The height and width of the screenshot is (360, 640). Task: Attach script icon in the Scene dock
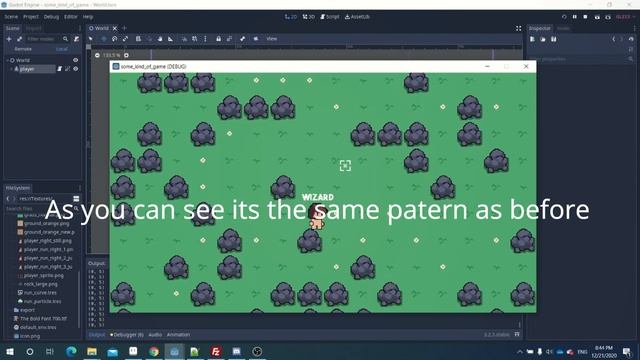[x=76, y=39]
